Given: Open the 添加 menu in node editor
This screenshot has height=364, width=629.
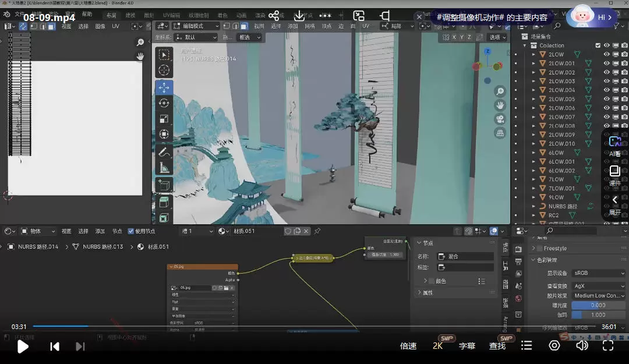Looking at the screenshot, I should [100, 231].
